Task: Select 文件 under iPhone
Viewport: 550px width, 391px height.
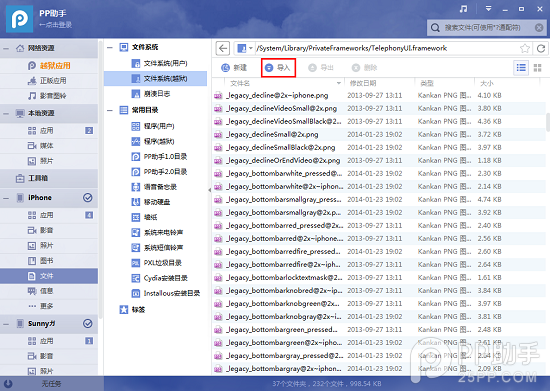Action: point(49,276)
